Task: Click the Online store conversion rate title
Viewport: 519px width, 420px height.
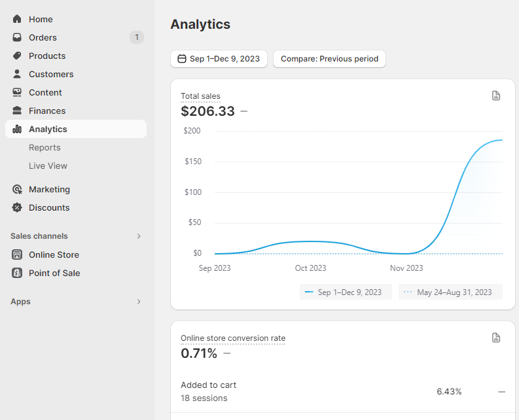Action: coord(233,338)
